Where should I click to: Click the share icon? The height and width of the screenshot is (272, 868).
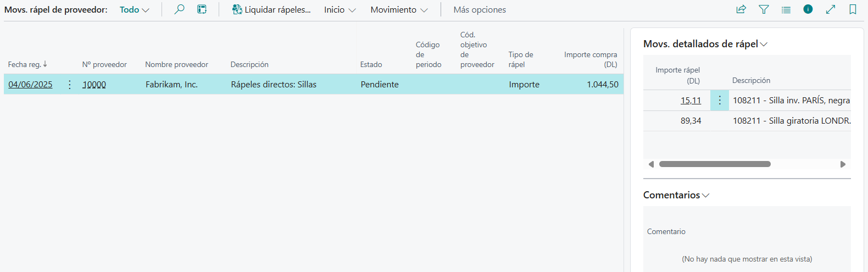click(741, 9)
